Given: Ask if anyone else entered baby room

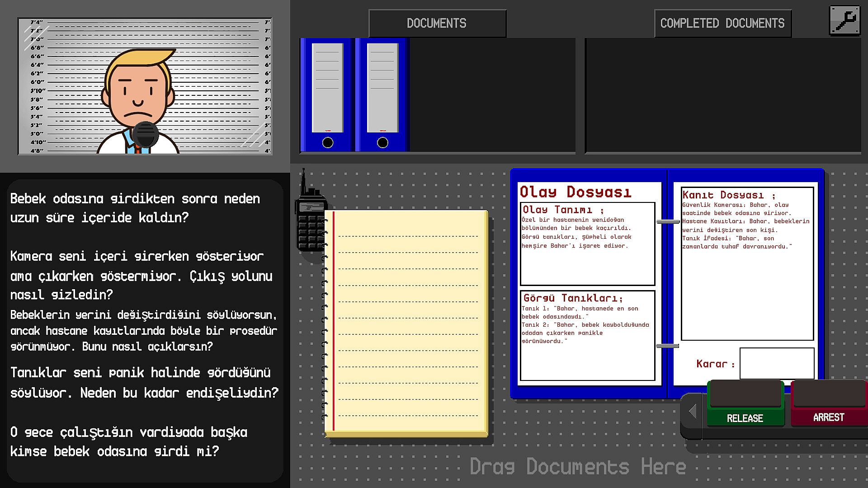Looking at the screenshot, I should [x=128, y=441].
